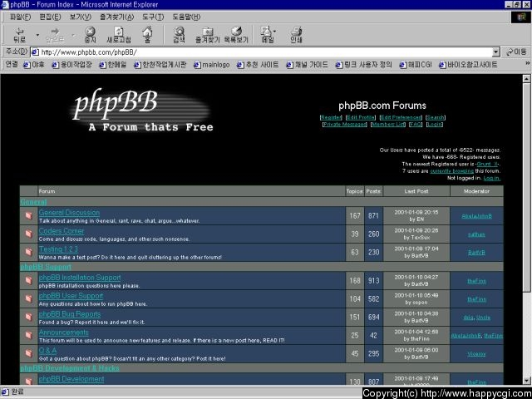Open the Coders Corner forum

(x=62, y=231)
